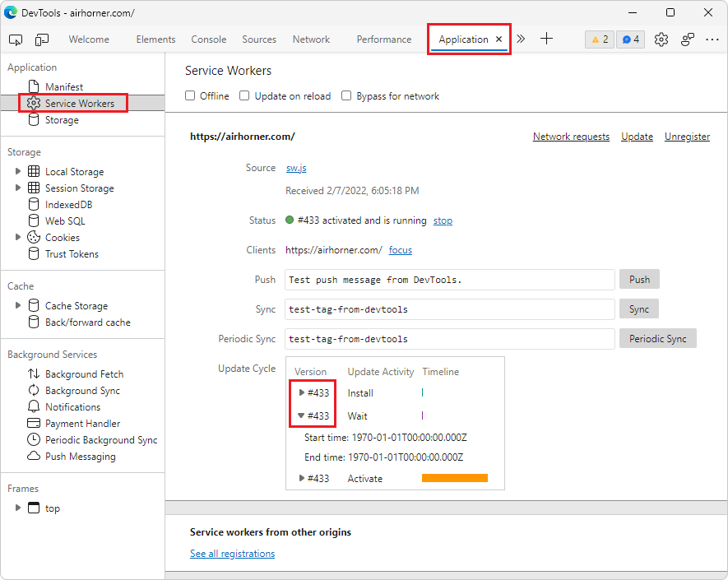Switch to the Network tab
The width and height of the screenshot is (728, 580).
tap(311, 39)
